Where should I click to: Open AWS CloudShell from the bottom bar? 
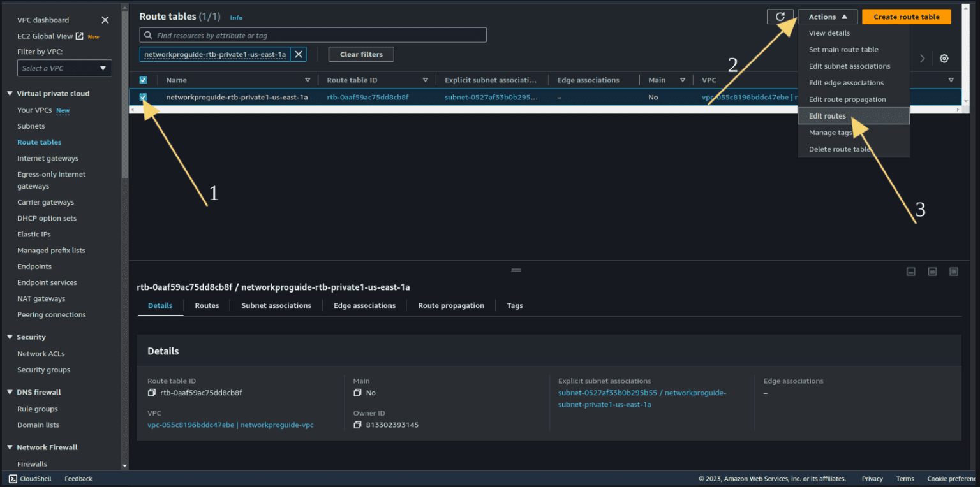point(29,478)
